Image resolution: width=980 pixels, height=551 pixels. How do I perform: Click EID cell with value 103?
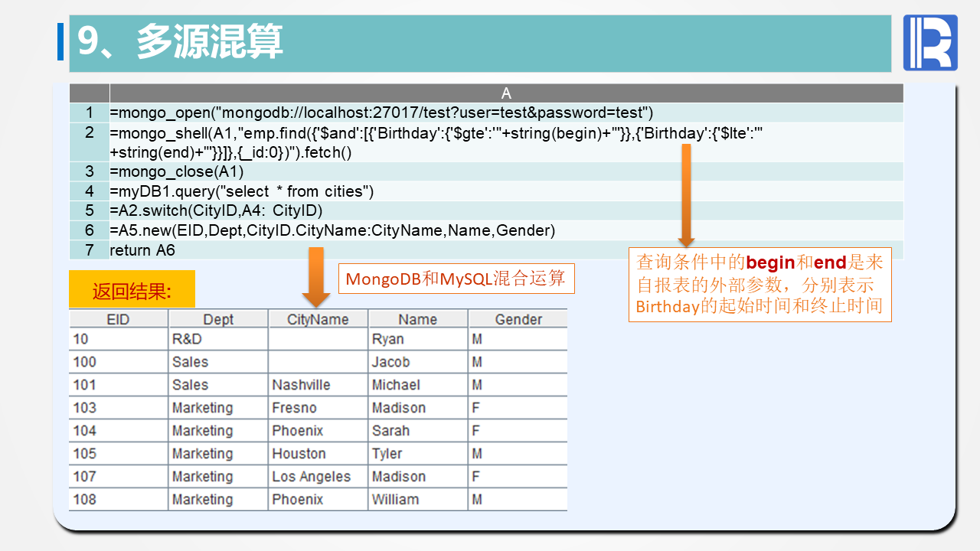[119, 408]
